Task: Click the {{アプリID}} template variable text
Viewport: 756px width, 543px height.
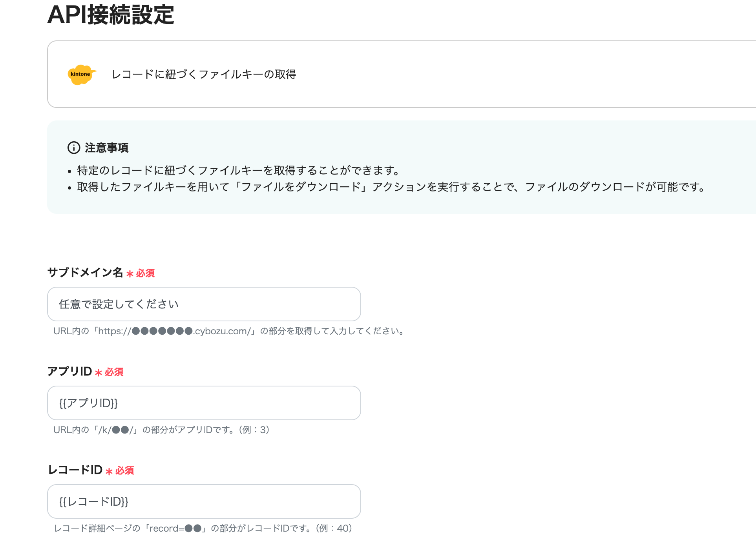Action: [x=88, y=403]
